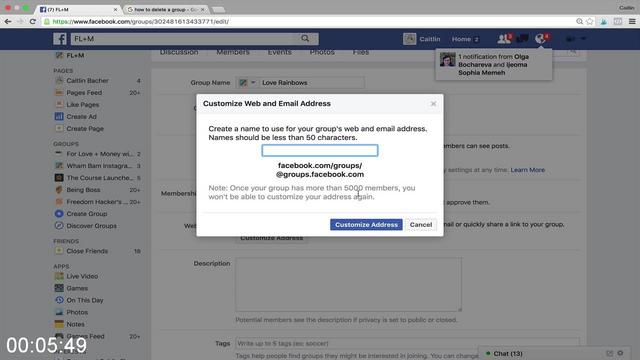
Task: Close the Customize Address dialog with X
Action: [433, 104]
